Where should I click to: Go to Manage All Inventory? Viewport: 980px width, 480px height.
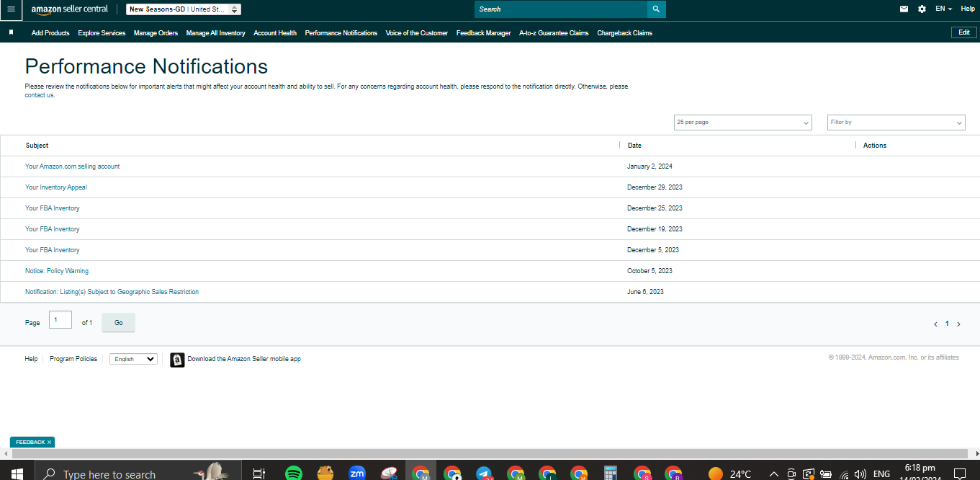(215, 33)
